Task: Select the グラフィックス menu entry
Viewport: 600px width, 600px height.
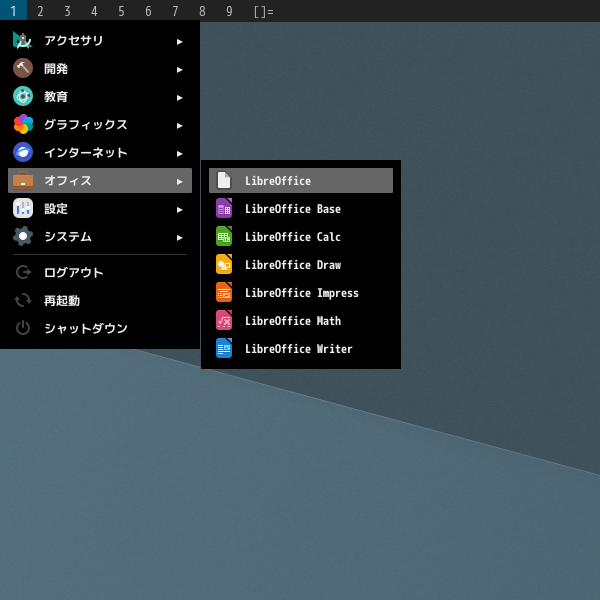Action: (x=100, y=124)
